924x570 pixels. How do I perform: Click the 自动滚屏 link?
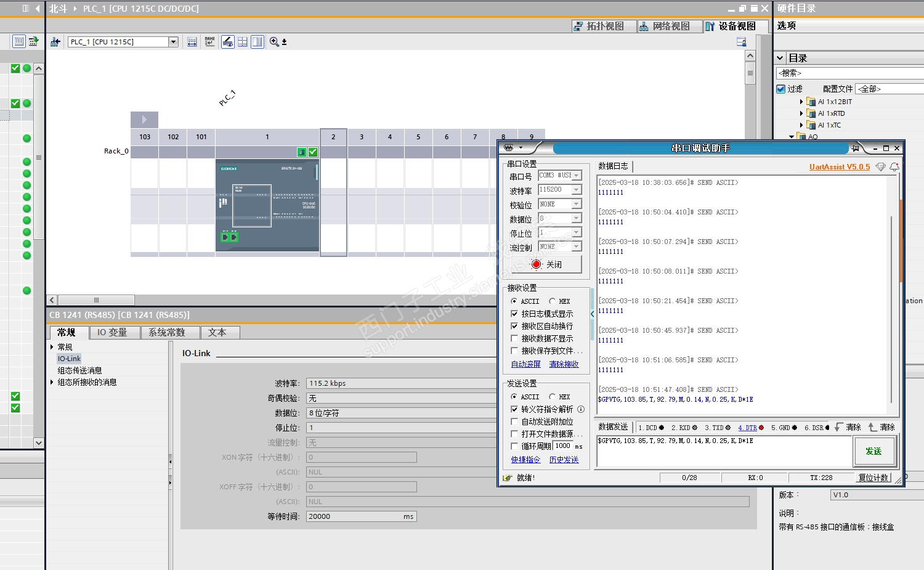526,364
